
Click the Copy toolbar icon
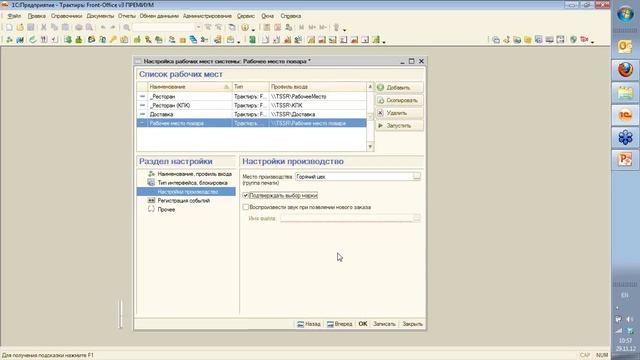[x=54, y=27]
